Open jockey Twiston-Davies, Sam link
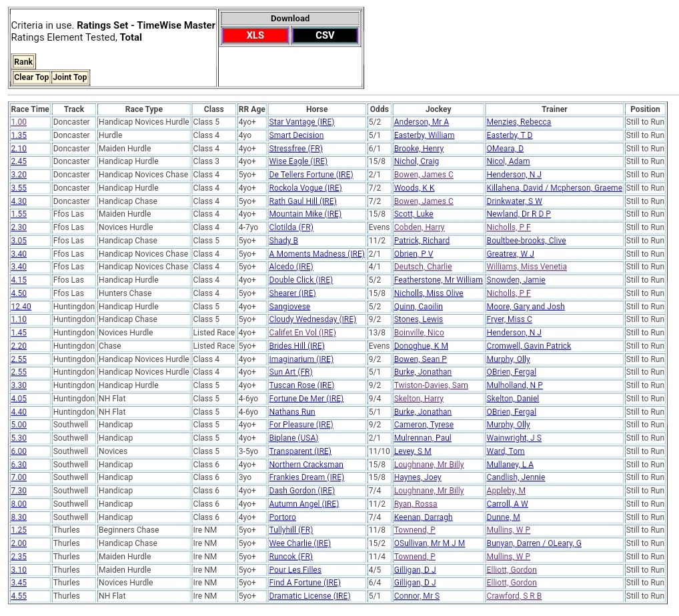This screenshot has width=679, height=616. coord(430,385)
